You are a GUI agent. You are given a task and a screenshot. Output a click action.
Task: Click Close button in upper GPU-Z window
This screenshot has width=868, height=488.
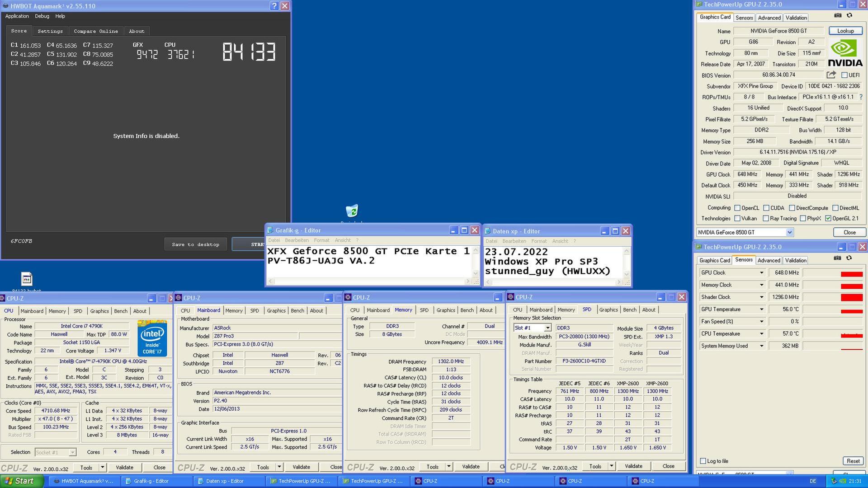849,232
